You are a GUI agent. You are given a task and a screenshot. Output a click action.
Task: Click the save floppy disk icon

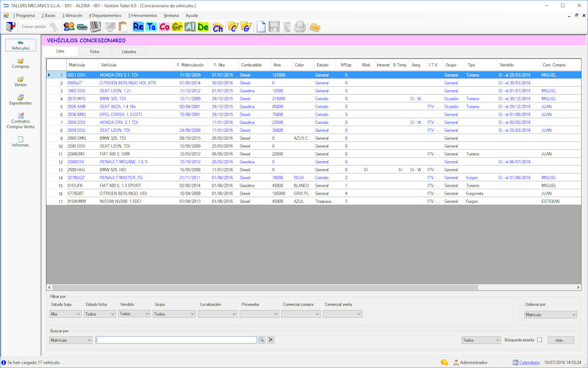tap(274, 27)
